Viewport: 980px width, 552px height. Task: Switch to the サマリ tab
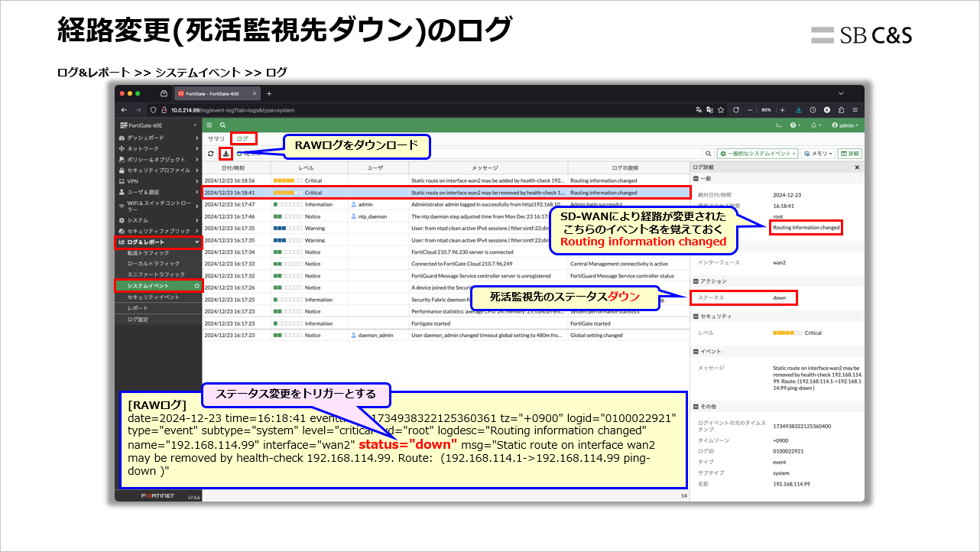pos(216,139)
